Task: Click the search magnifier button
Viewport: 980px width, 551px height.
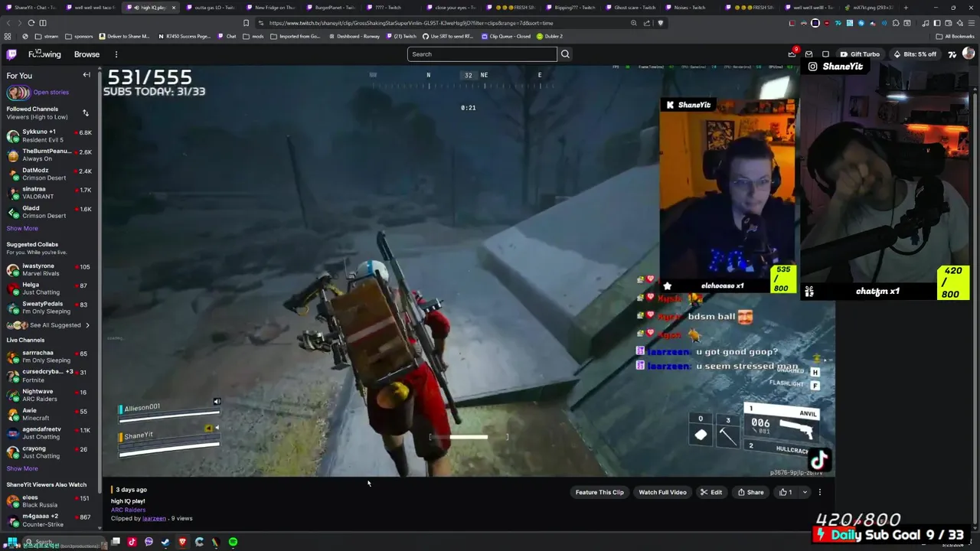Action: [565, 54]
